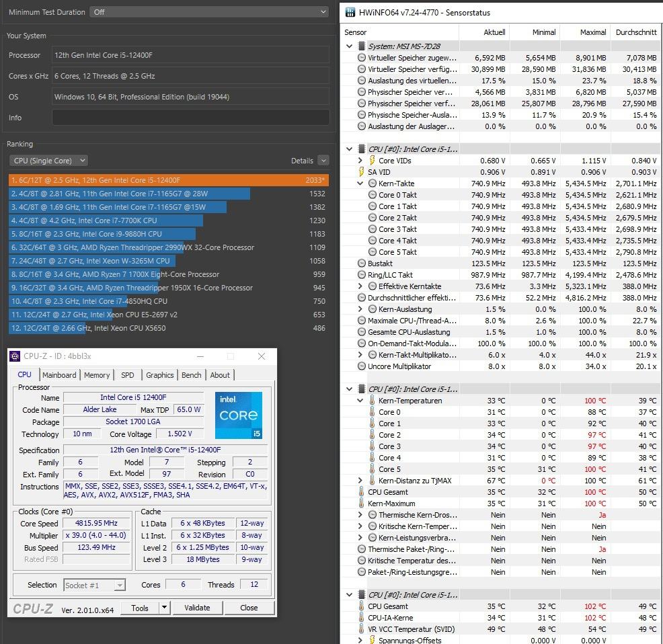The width and height of the screenshot is (663, 644).
Task: Click the icon beside Gesamte CPU-Auslastung
Action: pos(362,332)
